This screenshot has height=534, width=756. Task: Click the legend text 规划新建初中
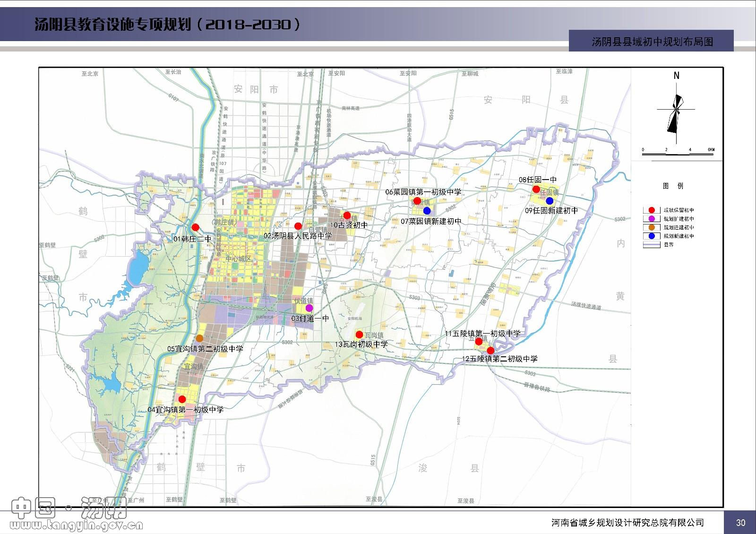679,236
